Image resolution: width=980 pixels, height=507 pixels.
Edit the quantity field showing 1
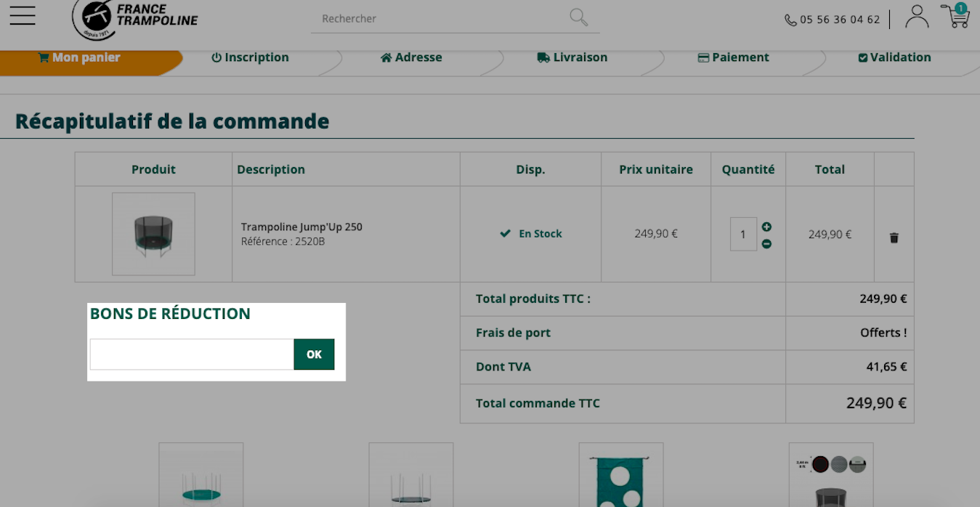(743, 234)
